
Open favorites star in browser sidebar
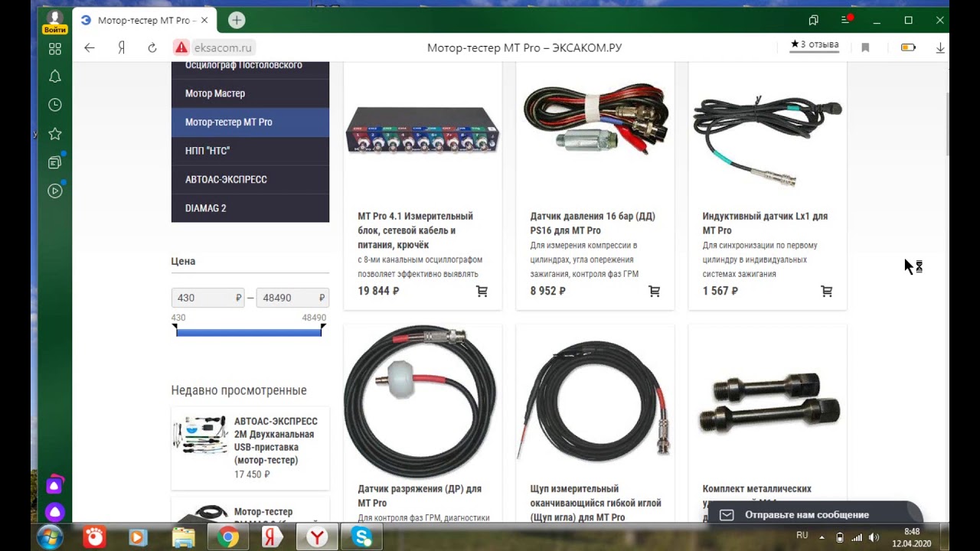[55, 134]
